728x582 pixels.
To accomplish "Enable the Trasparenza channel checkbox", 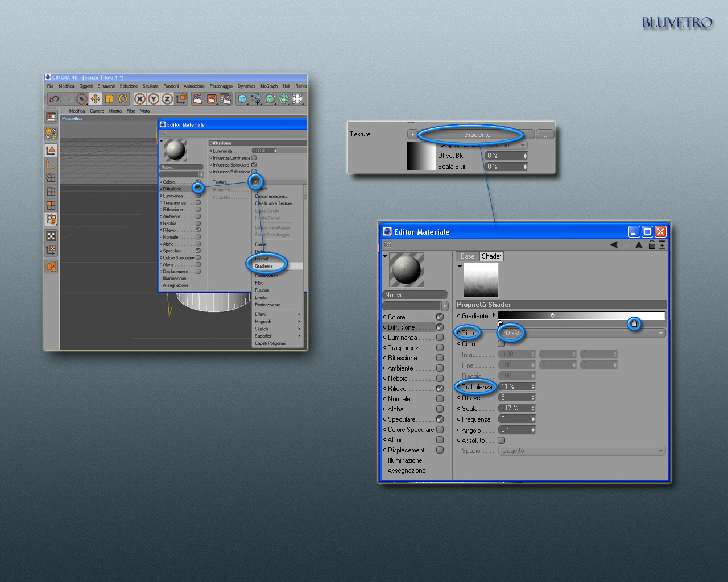I will tap(440, 348).
